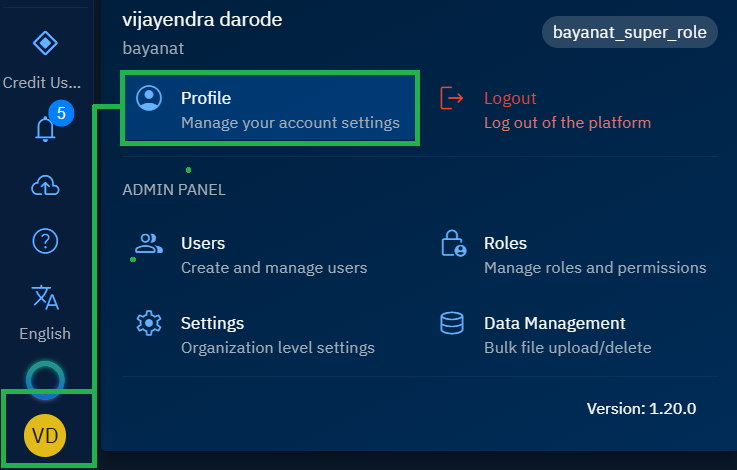Click the English language label
The height and width of the screenshot is (470, 737).
(x=45, y=333)
